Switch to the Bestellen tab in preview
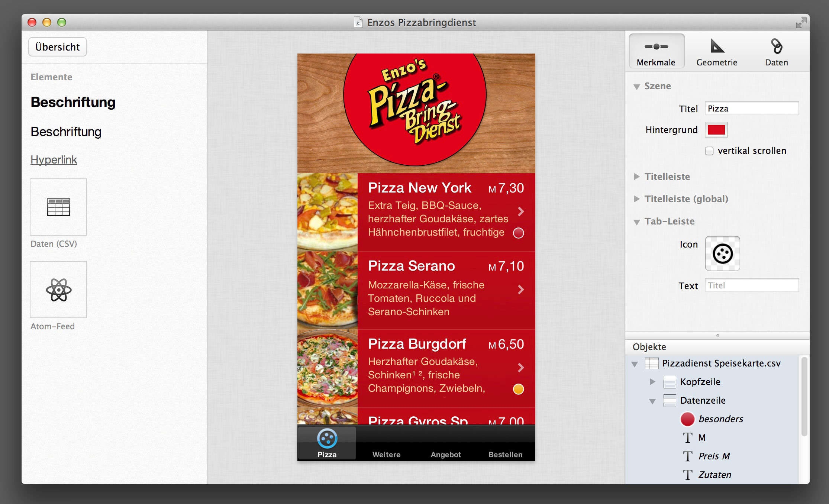This screenshot has height=504, width=829. [x=505, y=443]
